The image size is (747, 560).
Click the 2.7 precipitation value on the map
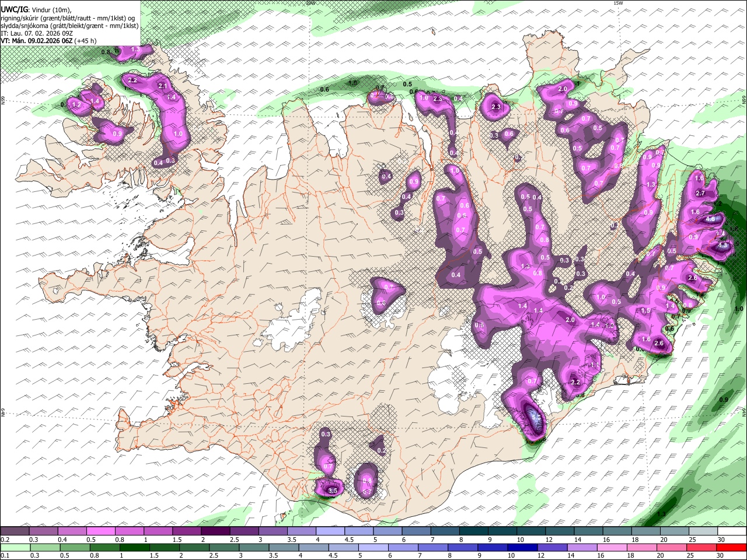[x=701, y=193]
